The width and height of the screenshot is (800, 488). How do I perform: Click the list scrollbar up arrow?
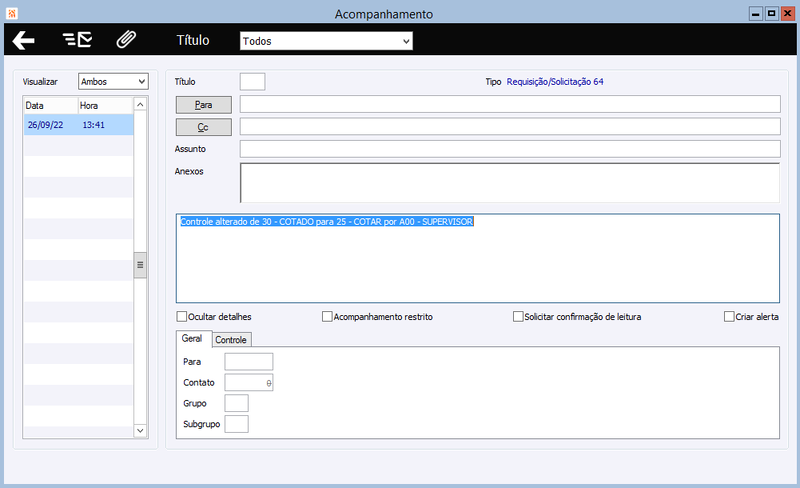140,104
